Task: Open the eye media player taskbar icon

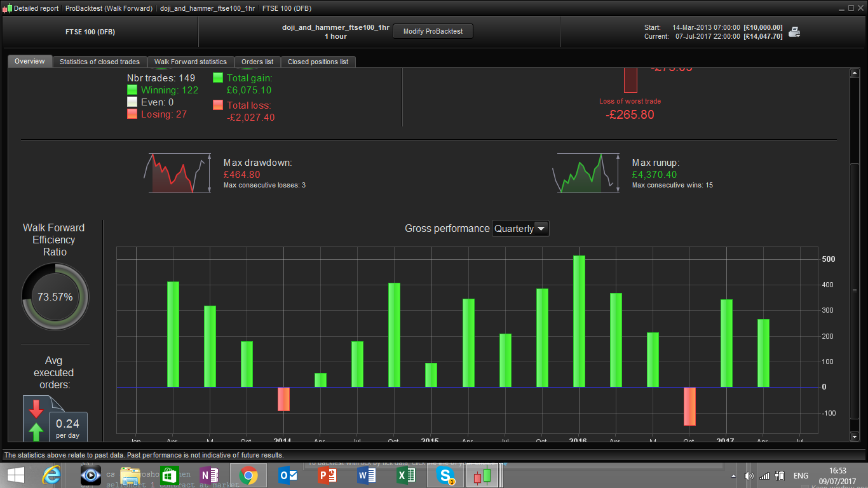Action: (x=91, y=475)
